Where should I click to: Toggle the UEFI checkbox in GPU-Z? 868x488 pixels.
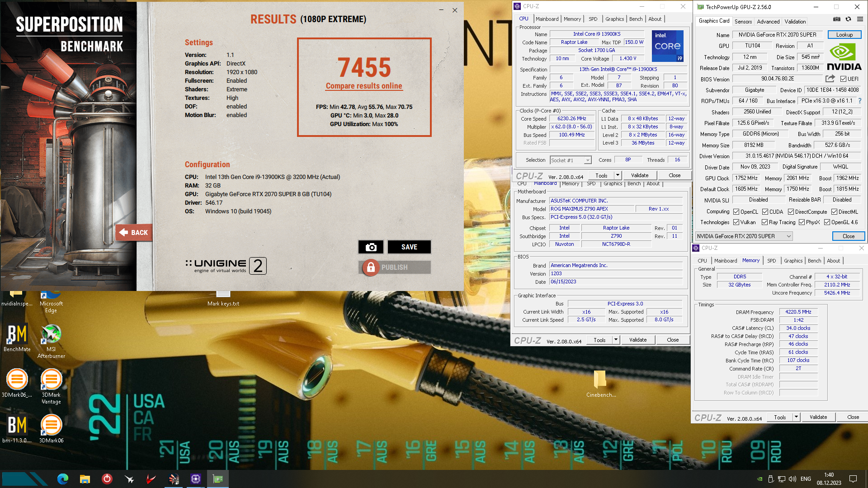click(844, 79)
